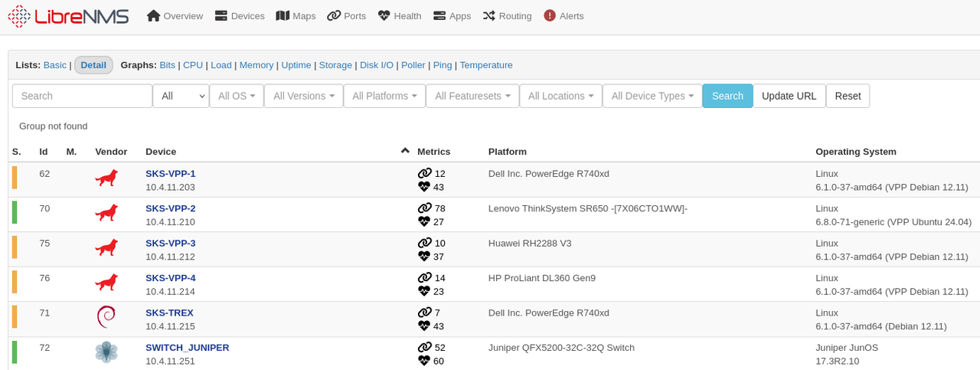
Task: Open the All search-field dropdown
Action: [x=181, y=96]
